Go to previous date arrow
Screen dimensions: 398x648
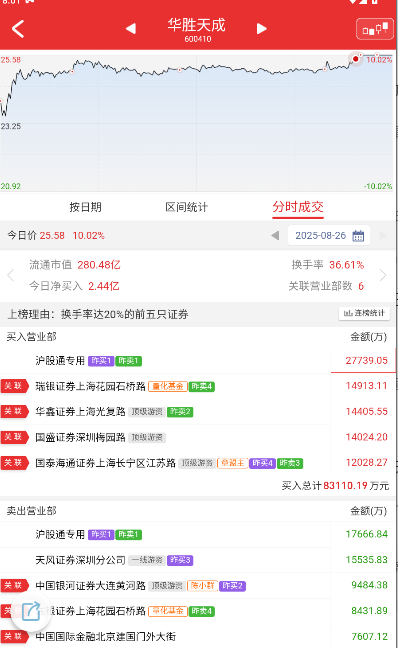click(275, 236)
